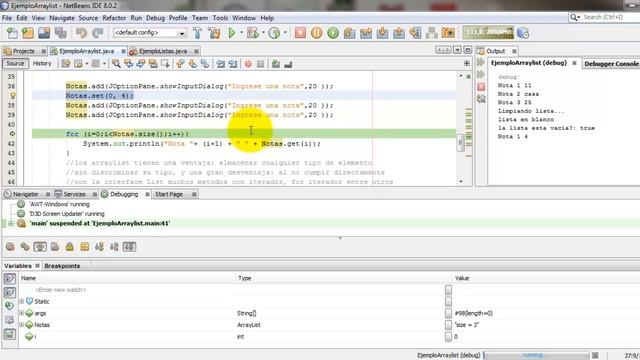
Task: Click the Previous Bookmark editor icon
Action: point(180,64)
